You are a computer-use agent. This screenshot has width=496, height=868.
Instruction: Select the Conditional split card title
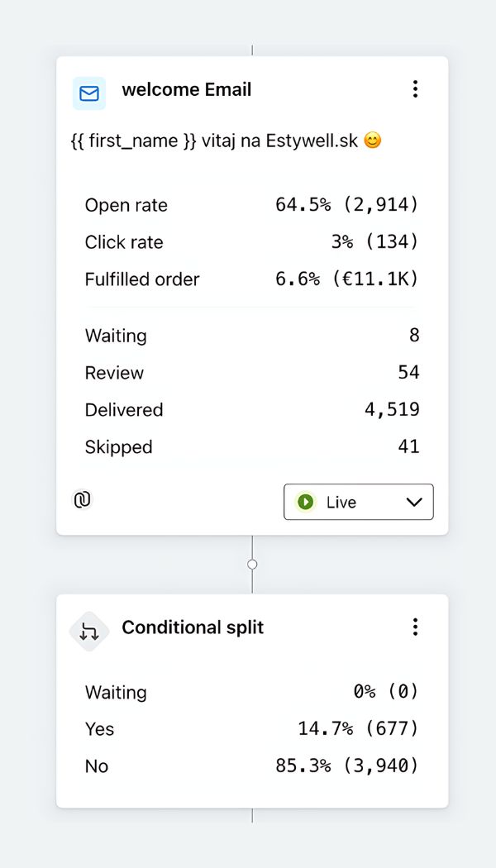(x=193, y=627)
